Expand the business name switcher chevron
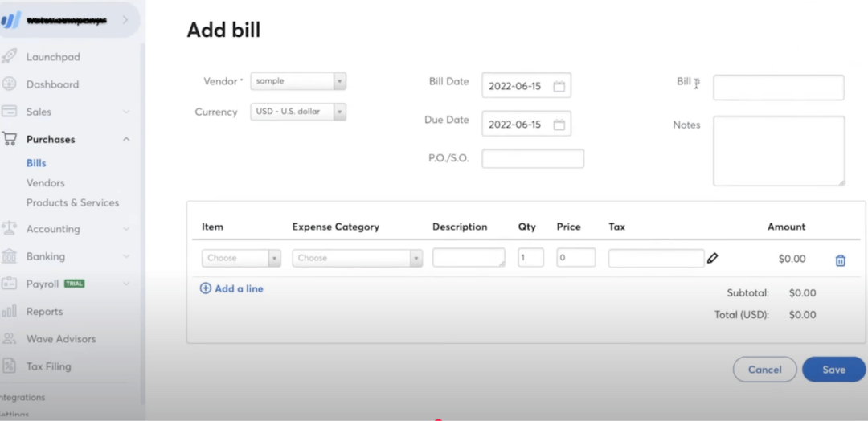 (125, 20)
